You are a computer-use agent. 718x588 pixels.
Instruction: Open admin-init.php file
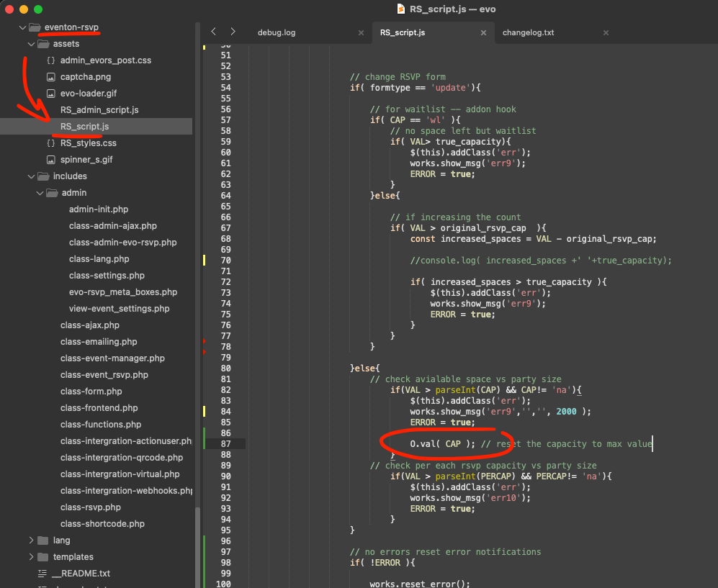point(99,209)
